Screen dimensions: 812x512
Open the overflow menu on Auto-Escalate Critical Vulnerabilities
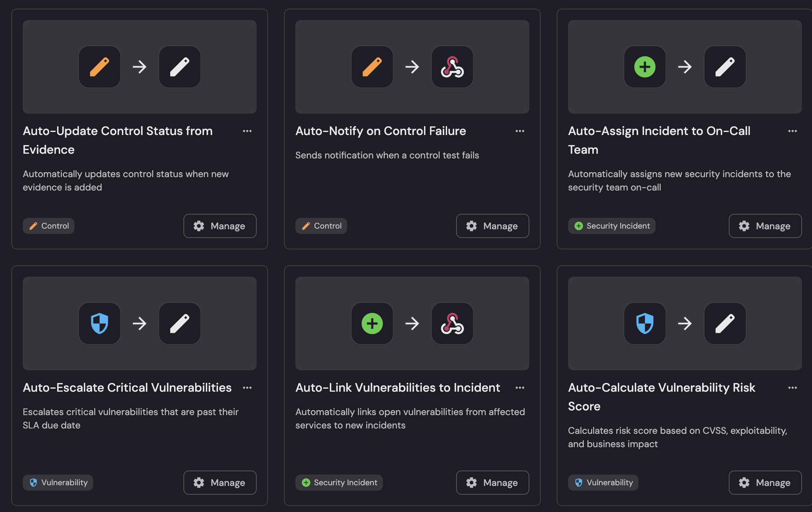[248, 387]
